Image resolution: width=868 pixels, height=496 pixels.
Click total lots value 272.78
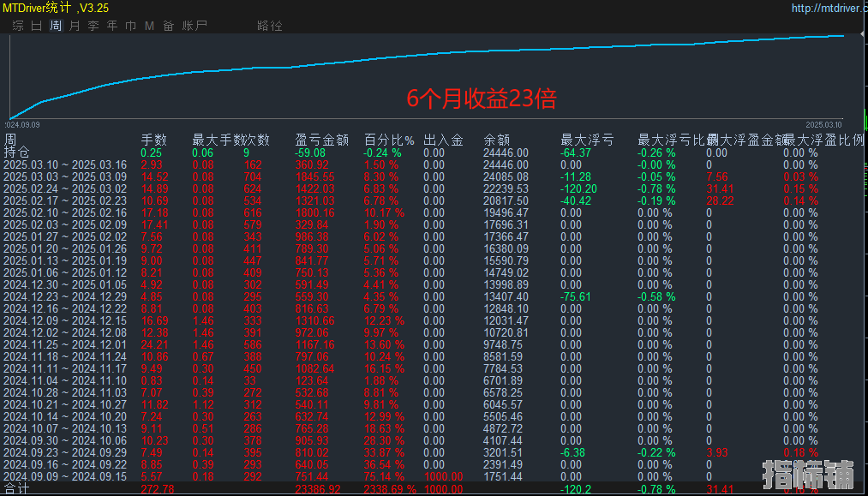coord(157,489)
